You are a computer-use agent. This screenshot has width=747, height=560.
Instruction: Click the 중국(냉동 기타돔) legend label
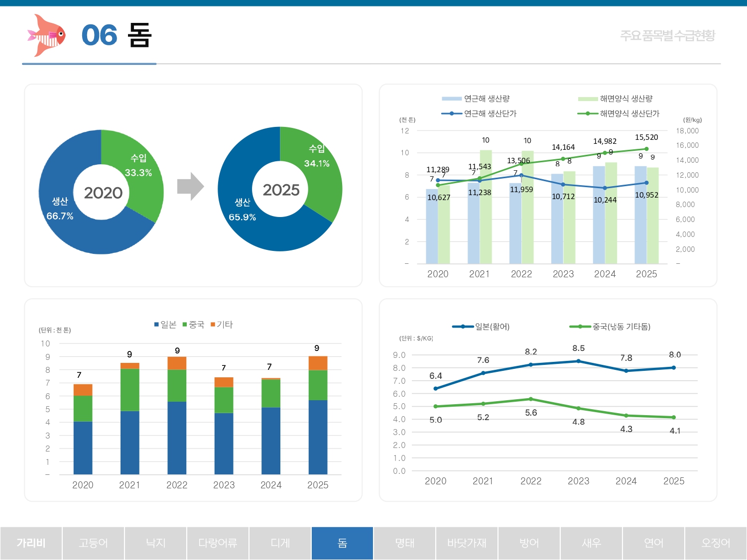622,327
